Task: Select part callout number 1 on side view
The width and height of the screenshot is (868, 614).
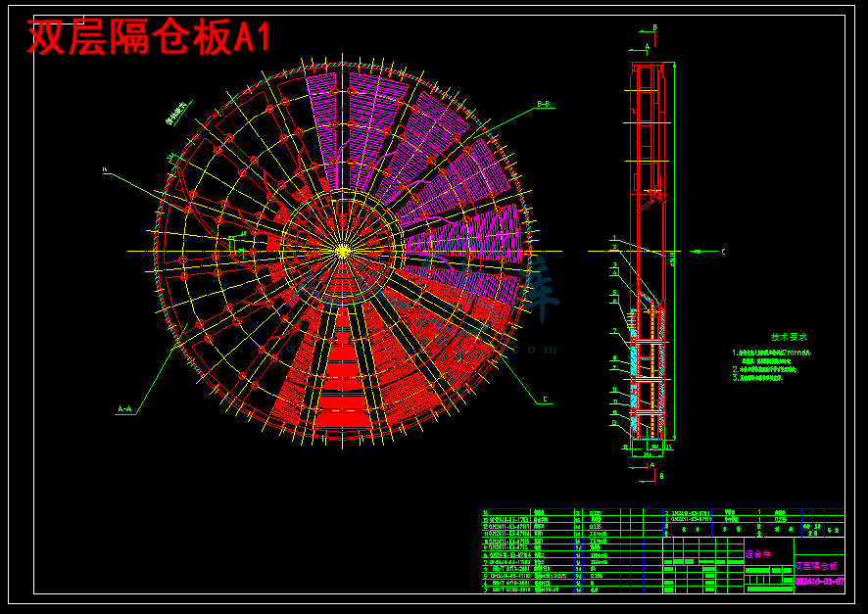Action: 614,238
